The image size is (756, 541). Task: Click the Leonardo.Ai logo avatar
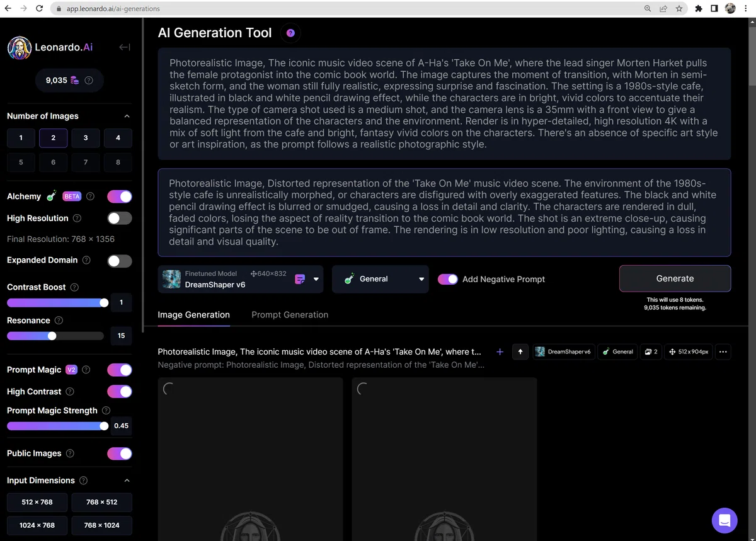tap(20, 48)
